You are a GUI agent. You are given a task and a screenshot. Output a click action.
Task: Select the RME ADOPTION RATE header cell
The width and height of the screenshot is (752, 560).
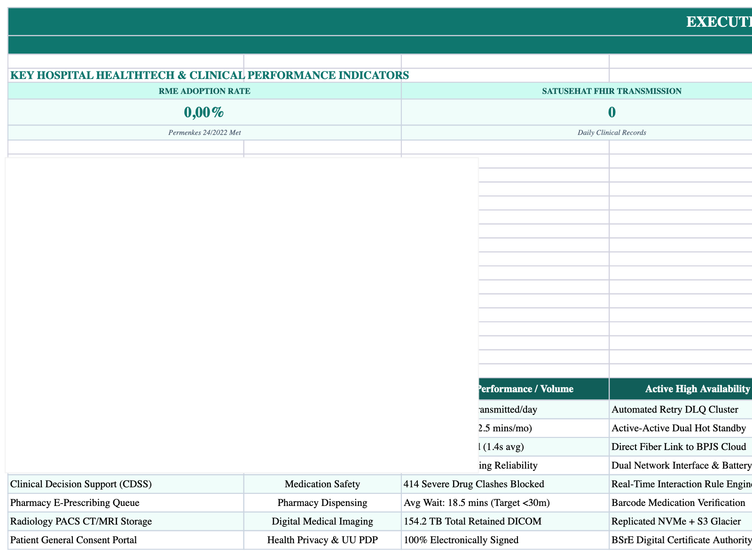coord(204,91)
